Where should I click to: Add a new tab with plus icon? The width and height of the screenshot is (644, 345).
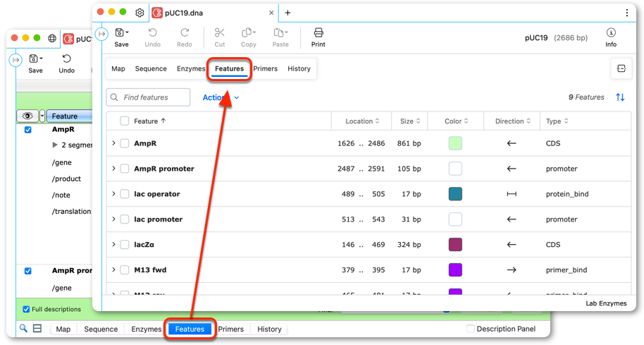click(x=287, y=13)
